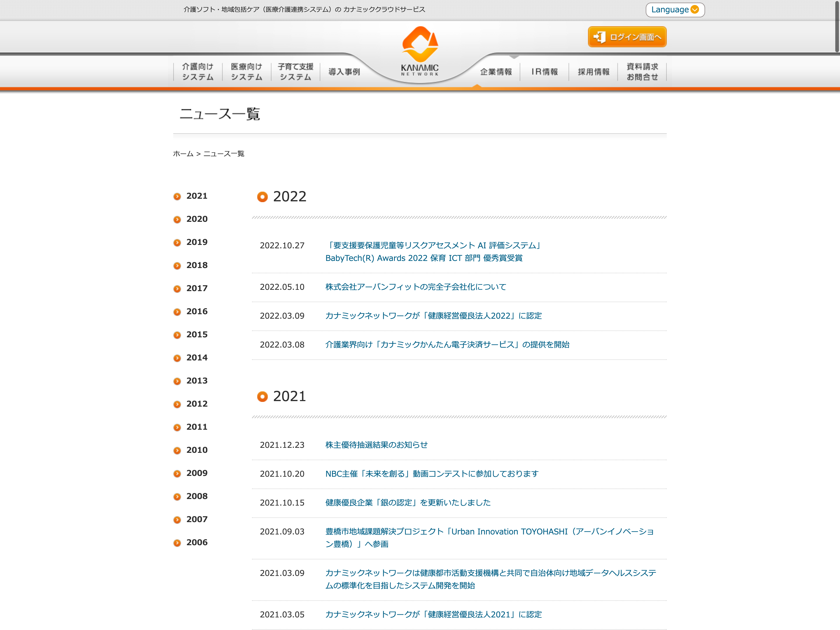This screenshot has width=840, height=630.
Task: Select the IR情報 menu item
Action: pos(545,72)
